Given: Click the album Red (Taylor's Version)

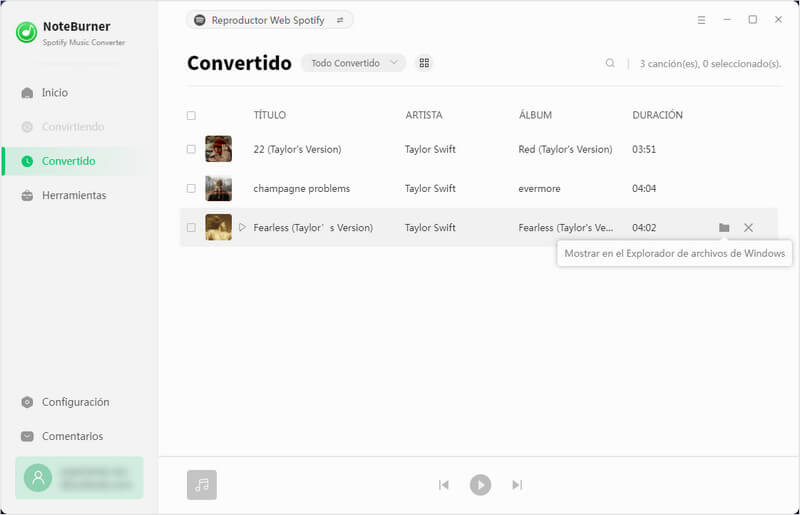Looking at the screenshot, I should pyautogui.click(x=565, y=149).
